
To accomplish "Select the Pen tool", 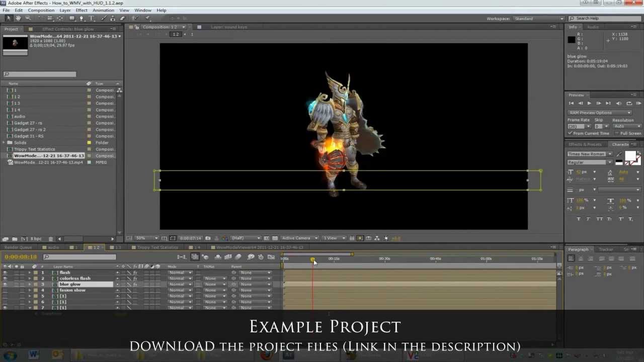I will pos(82,19).
